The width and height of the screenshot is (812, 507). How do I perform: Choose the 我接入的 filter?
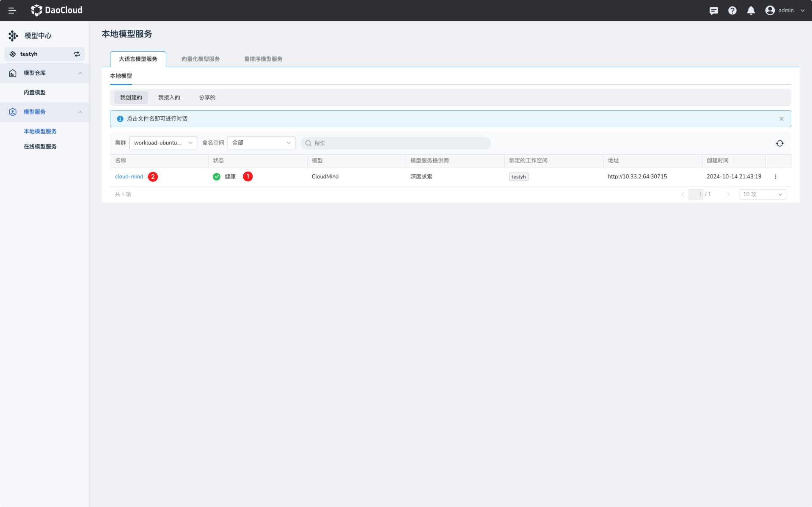pyautogui.click(x=169, y=98)
